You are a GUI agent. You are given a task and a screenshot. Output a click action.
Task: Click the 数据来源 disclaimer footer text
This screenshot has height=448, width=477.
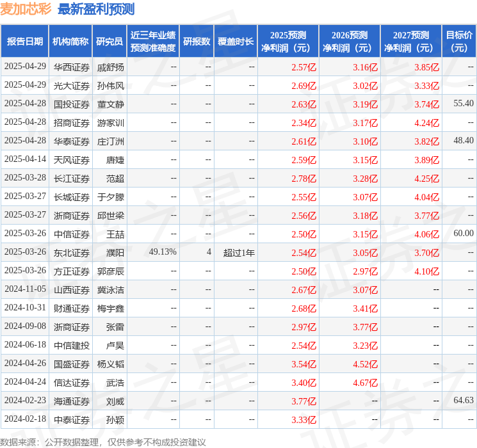(103, 442)
